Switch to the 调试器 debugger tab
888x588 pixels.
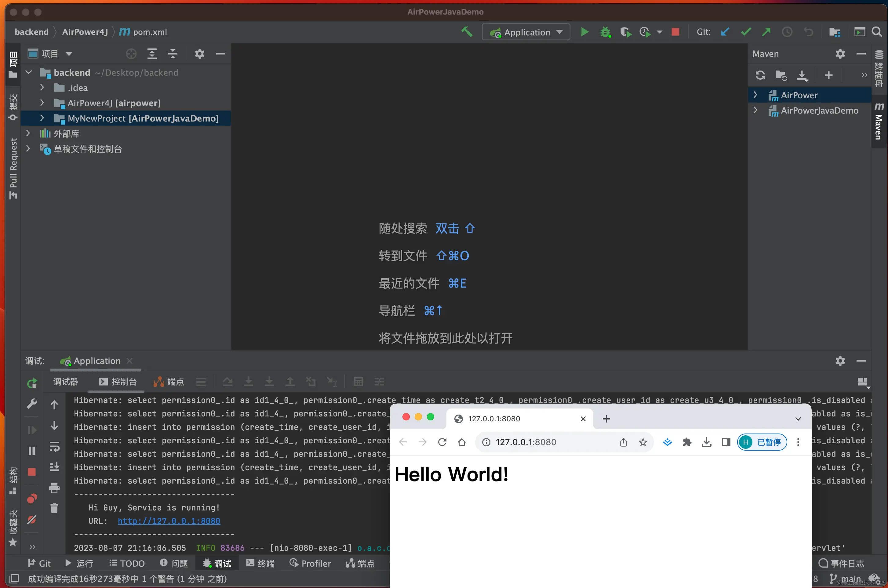[x=66, y=382]
